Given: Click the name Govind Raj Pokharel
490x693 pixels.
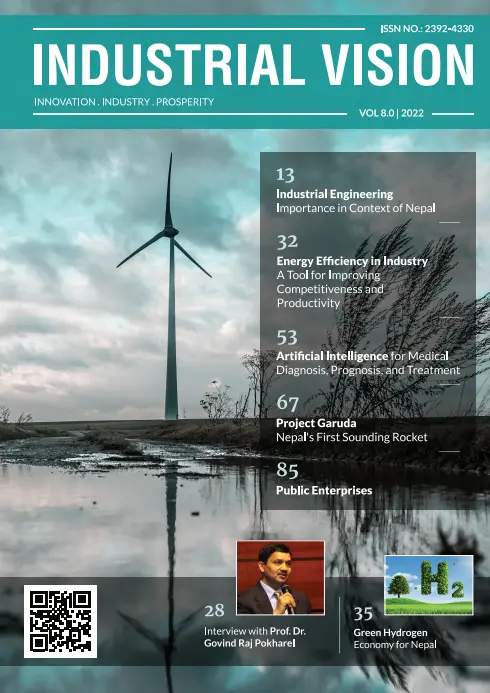Looking at the screenshot, I should pos(250,643).
